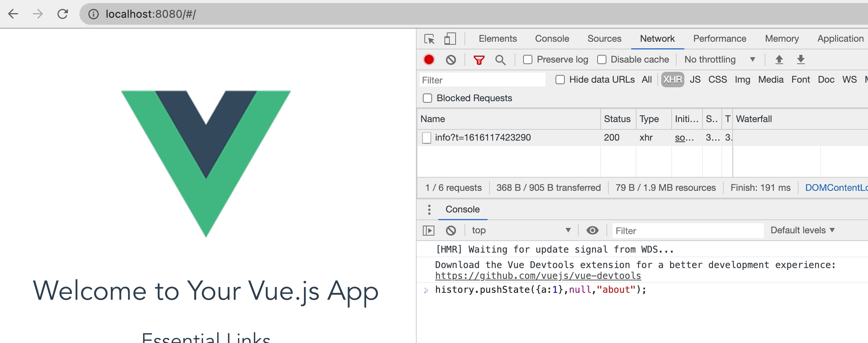
Task: Create live expression with eye icon
Action: 593,230
